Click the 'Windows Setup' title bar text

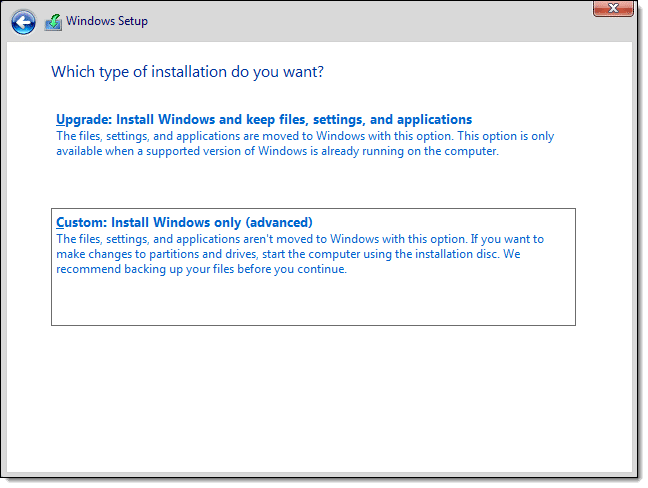click(x=108, y=21)
